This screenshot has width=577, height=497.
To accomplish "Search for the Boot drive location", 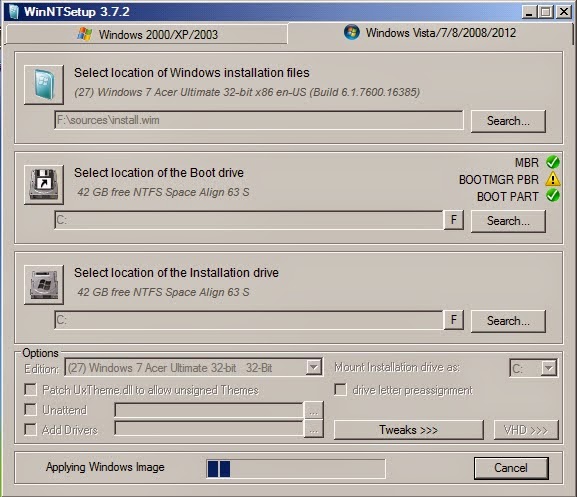I will [508, 221].
